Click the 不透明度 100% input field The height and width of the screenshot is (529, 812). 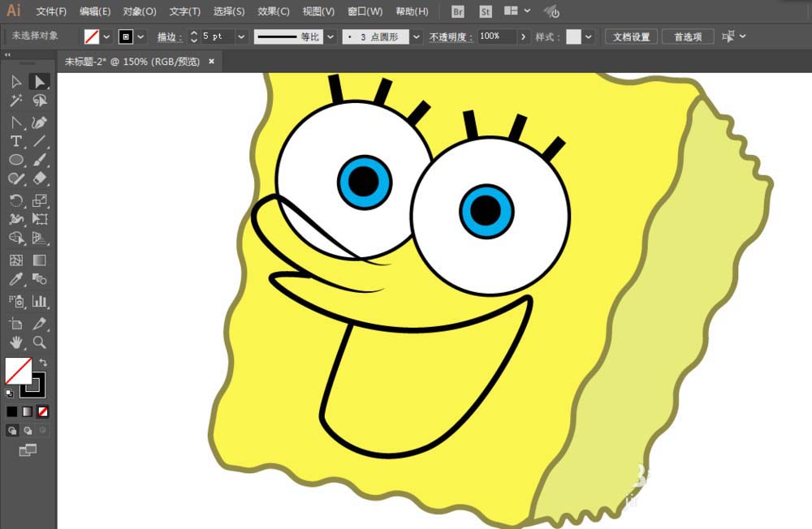[x=496, y=37]
